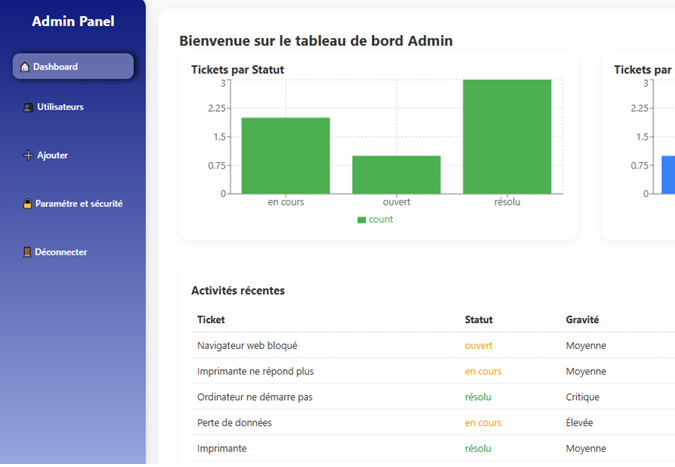Click the Admin Panel title
The height and width of the screenshot is (467, 675).
[73, 21]
